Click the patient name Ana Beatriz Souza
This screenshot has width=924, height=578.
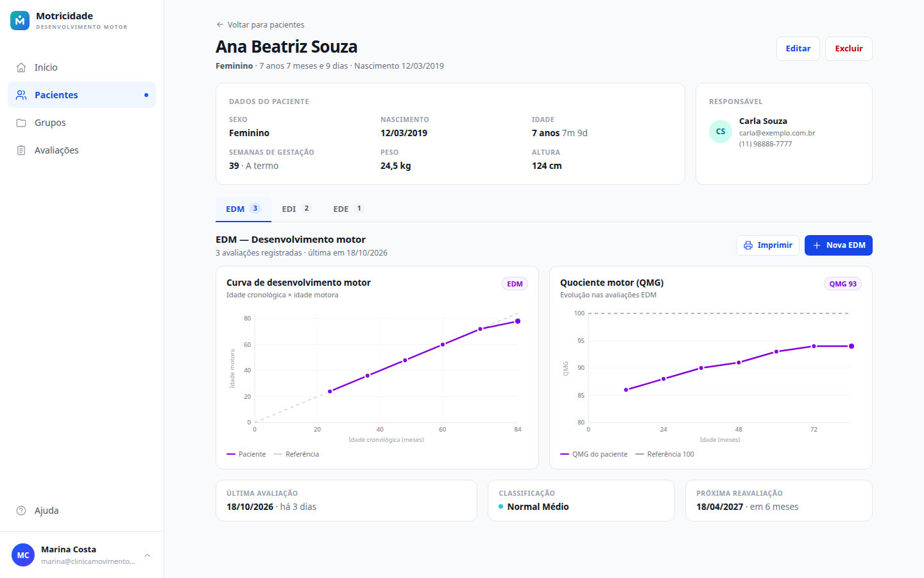pyautogui.click(x=286, y=47)
